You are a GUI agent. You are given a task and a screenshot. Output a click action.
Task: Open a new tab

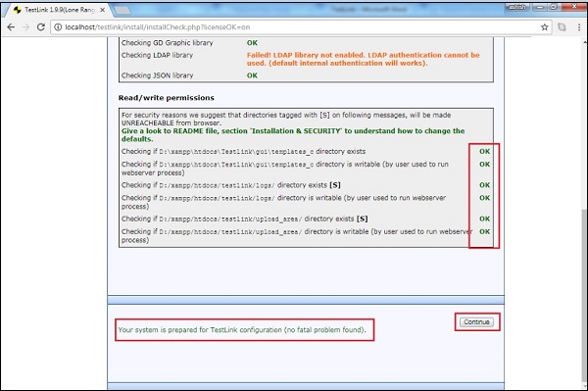click(122, 11)
